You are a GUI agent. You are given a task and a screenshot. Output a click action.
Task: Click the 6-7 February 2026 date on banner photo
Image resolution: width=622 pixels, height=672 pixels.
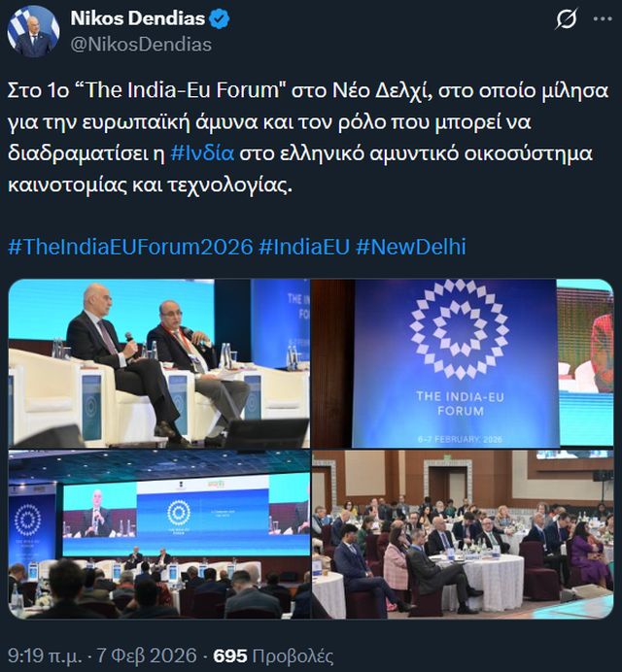coord(460,439)
